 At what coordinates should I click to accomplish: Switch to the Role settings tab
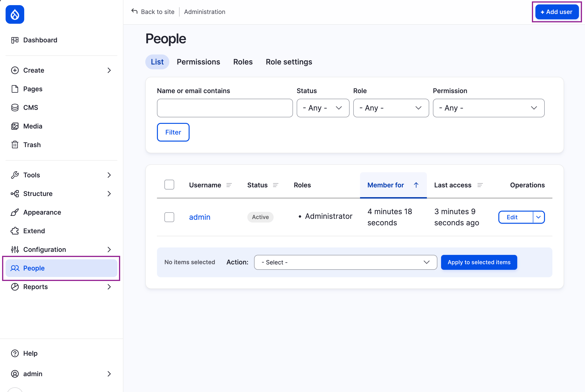(x=289, y=62)
